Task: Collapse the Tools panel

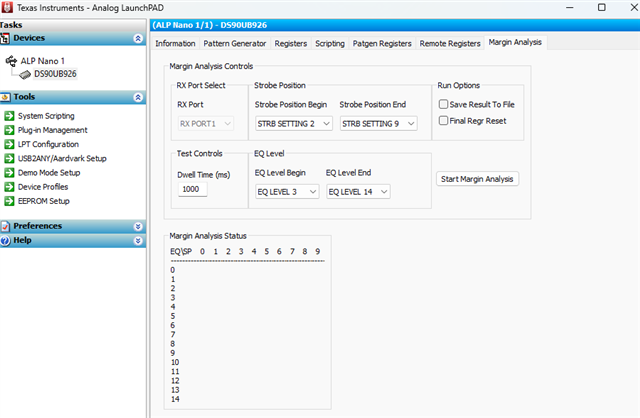Action: coord(138,97)
